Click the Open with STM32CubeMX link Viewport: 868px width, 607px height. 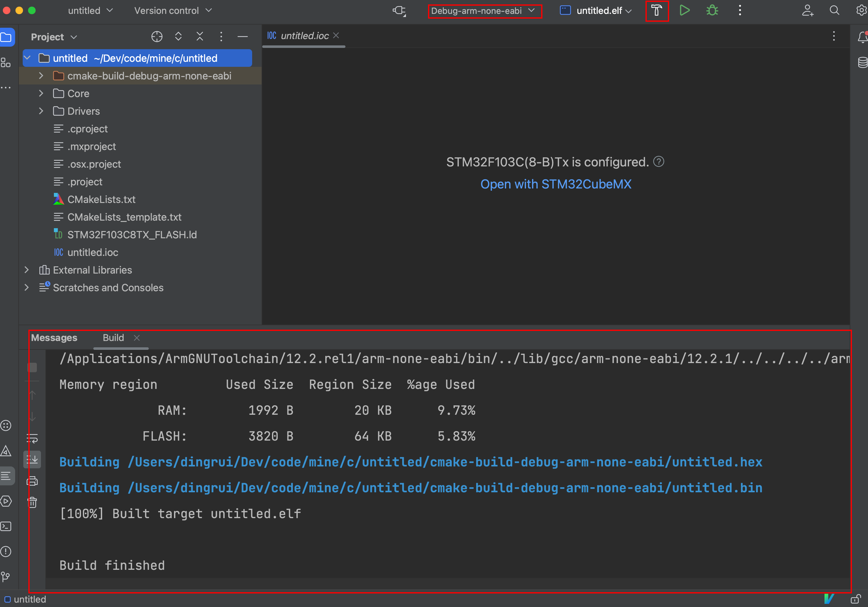coord(555,184)
